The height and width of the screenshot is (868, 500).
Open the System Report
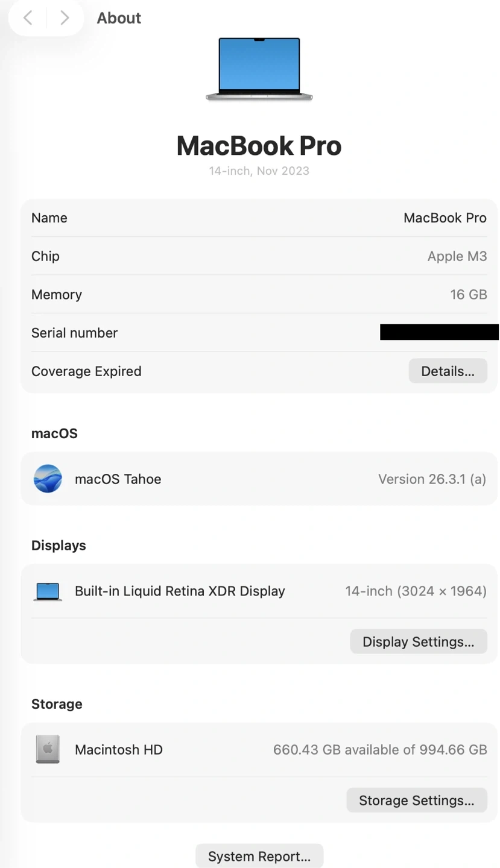click(259, 857)
